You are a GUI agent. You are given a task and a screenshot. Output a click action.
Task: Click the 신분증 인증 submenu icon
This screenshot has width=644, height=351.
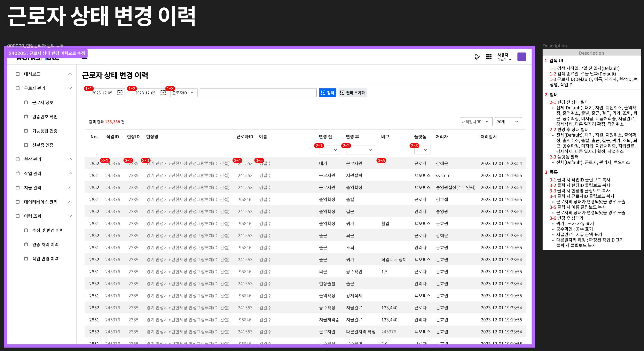pos(26,145)
